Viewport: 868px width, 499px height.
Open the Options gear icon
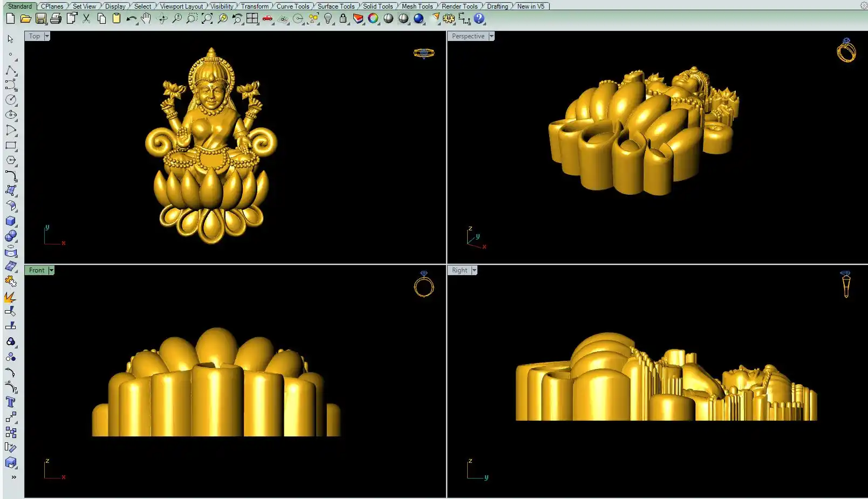pyautogui.click(x=449, y=19)
